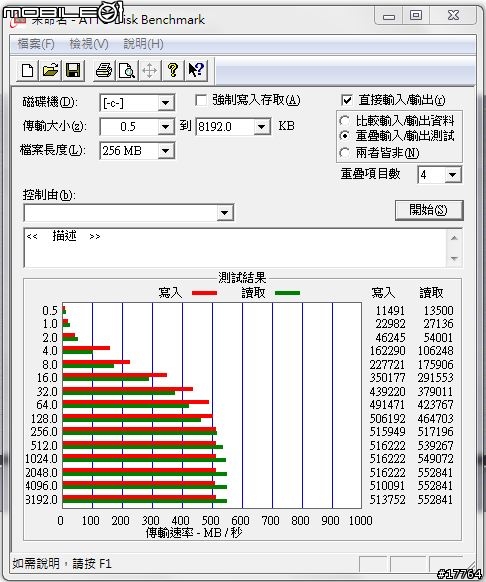Click the read value 175906

pyautogui.click(x=435, y=364)
